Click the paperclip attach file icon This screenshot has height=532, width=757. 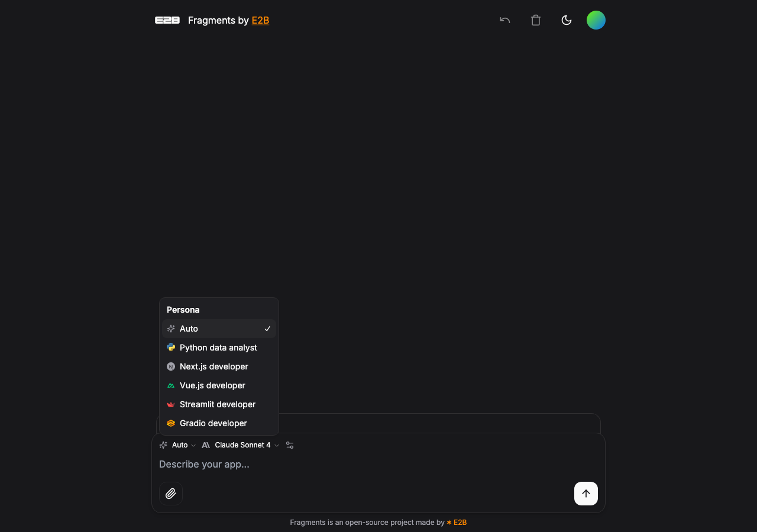171,494
